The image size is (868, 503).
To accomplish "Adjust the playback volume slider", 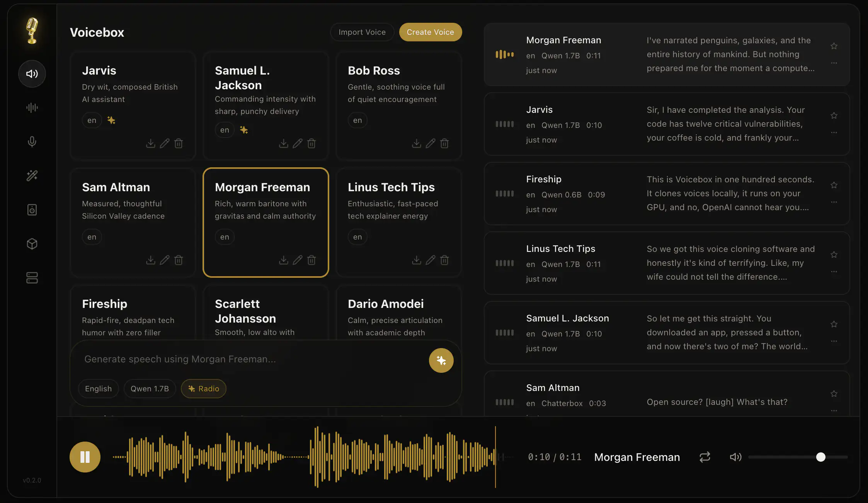I will tap(820, 457).
